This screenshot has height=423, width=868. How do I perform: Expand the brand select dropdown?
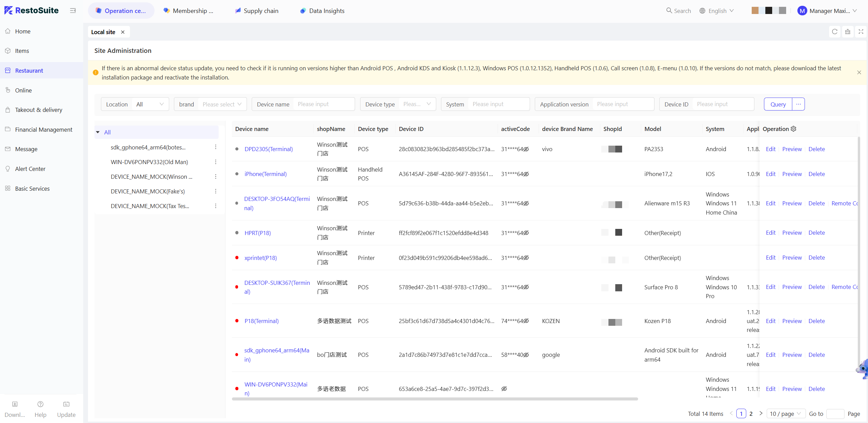point(222,104)
